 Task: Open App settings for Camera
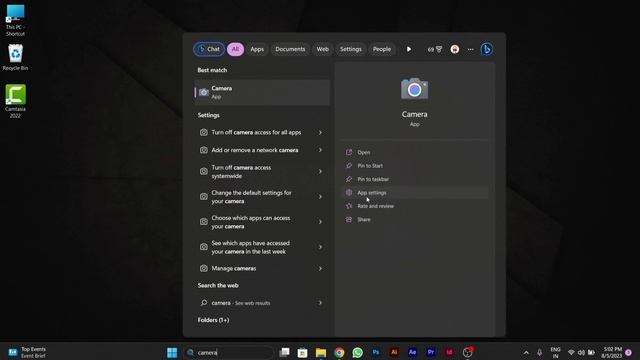point(416,193)
